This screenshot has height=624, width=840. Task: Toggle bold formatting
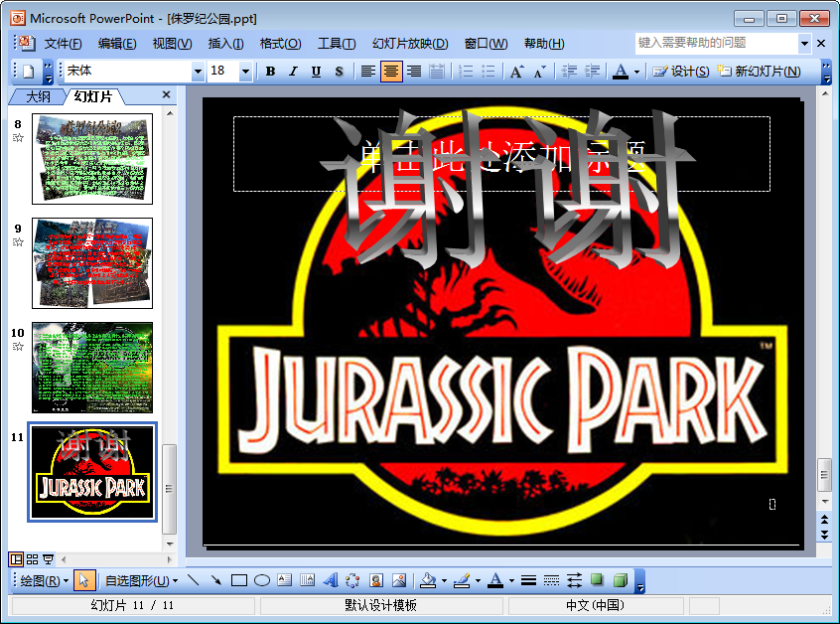(x=270, y=71)
